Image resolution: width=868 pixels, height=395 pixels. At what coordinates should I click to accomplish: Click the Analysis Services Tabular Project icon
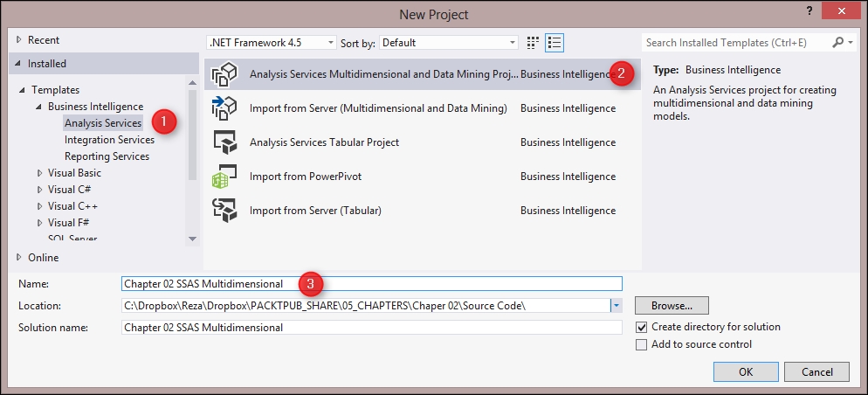[224, 142]
